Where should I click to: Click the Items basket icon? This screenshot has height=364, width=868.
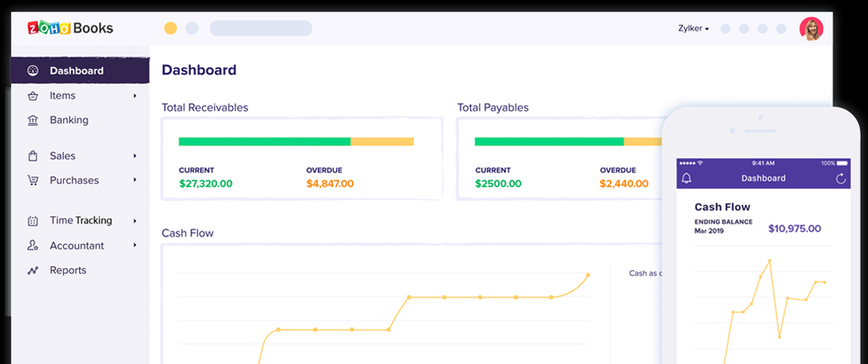point(32,96)
